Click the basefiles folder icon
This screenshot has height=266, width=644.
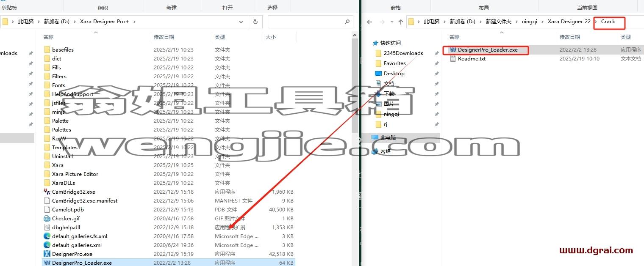pyautogui.click(x=47, y=49)
